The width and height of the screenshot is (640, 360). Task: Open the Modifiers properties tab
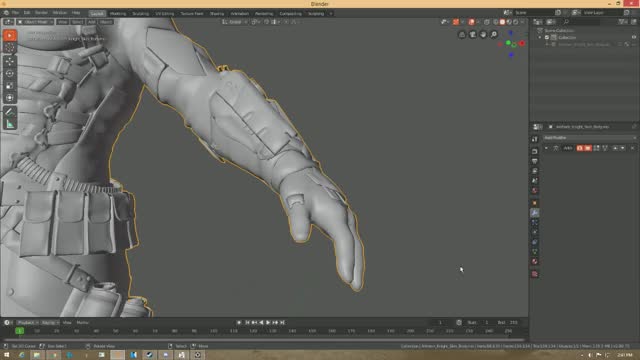pyautogui.click(x=535, y=213)
